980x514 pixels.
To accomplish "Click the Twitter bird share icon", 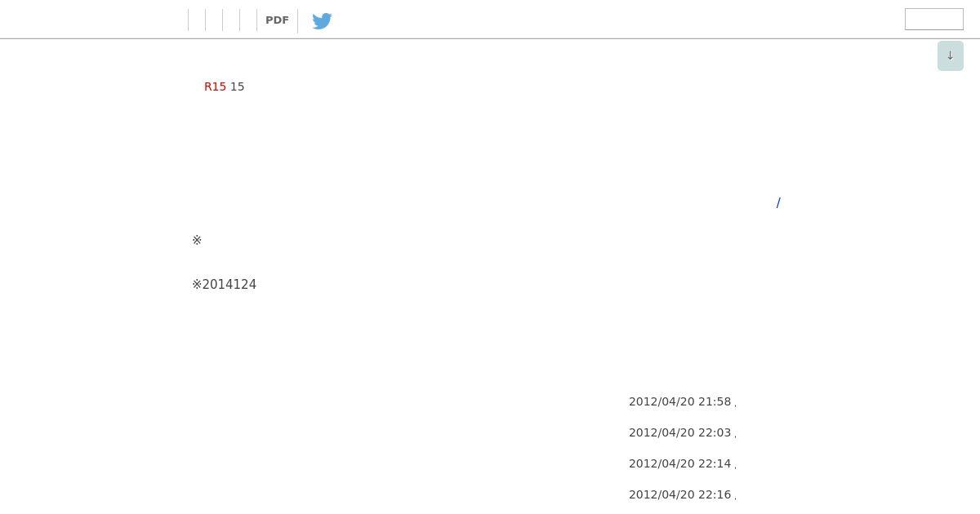I will click(322, 20).
